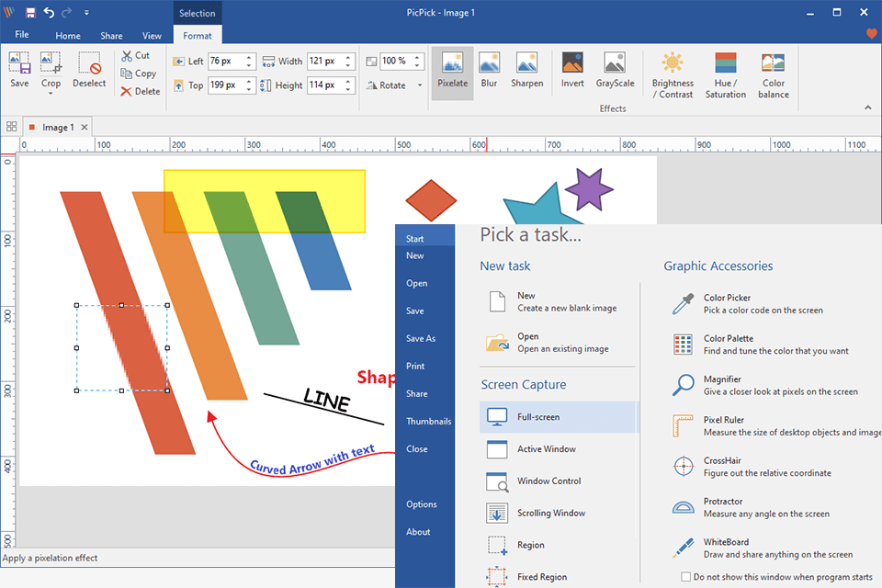This screenshot has width=882, height=588.
Task: Switch to the Home ribbon tab
Action: (x=68, y=35)
